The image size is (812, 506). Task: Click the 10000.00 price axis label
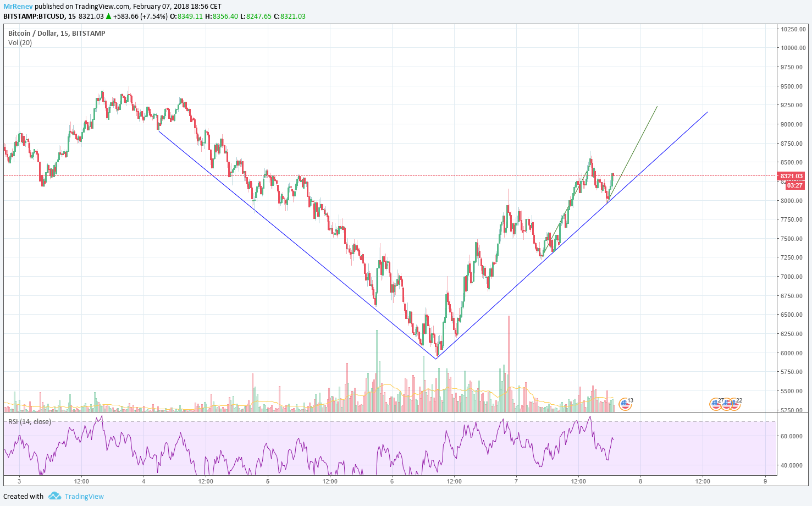click(793, 48)
